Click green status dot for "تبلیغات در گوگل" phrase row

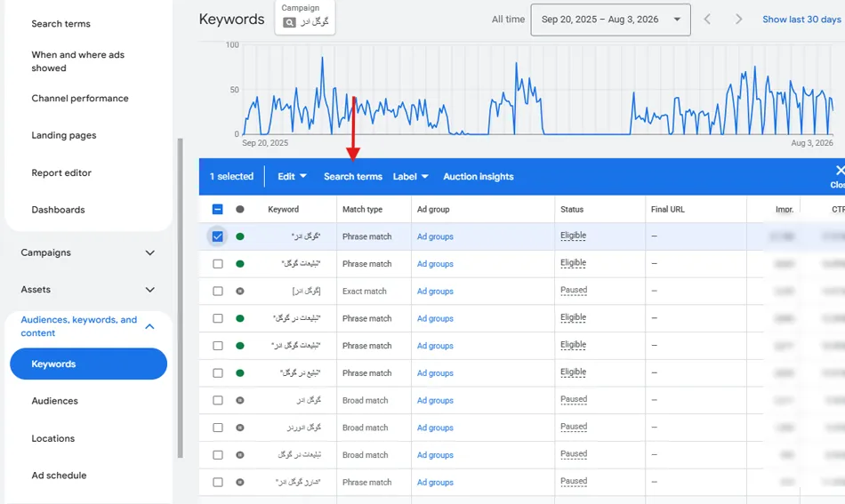tap(240, 318)
